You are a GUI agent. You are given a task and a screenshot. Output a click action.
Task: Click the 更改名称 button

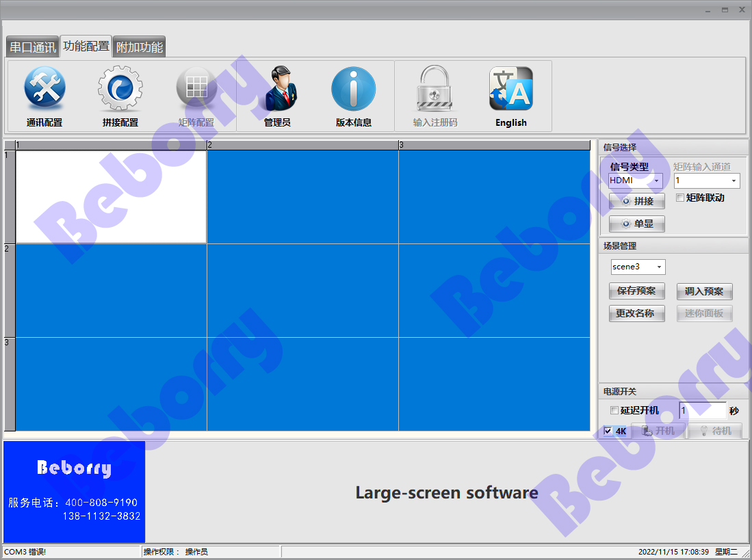(637, 313)
